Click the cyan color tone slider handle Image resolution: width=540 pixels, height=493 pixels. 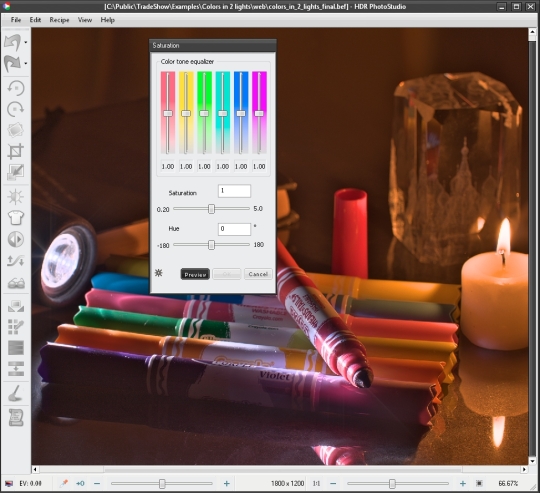pos(223,113)
